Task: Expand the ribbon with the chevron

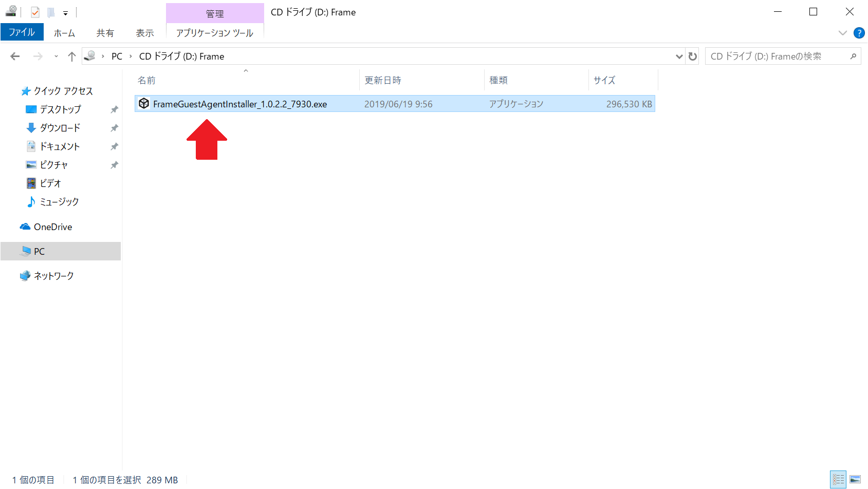Action: [842, 33]
